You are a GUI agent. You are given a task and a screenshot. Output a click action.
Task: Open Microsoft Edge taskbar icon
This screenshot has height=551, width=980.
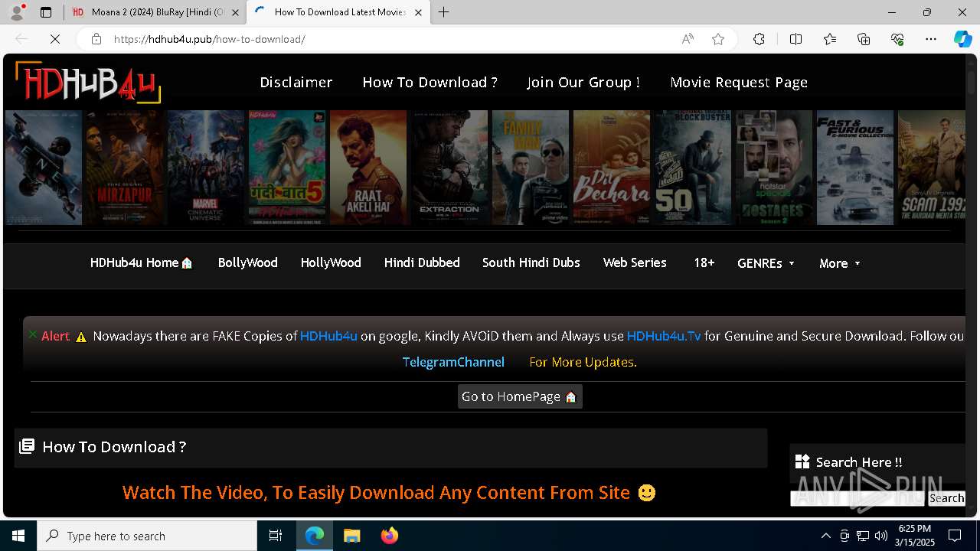click(x=315, y=536)
